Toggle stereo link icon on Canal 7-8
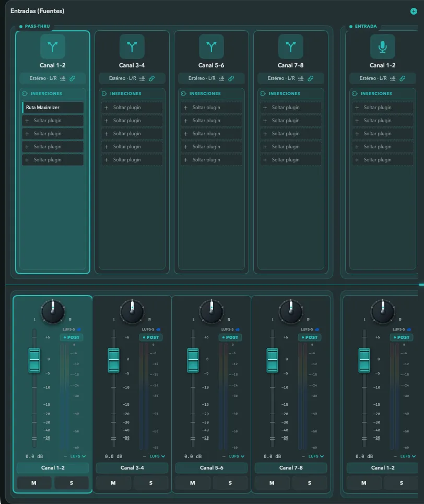The height and width of the screenshot is (504, 424). [311, 78]
